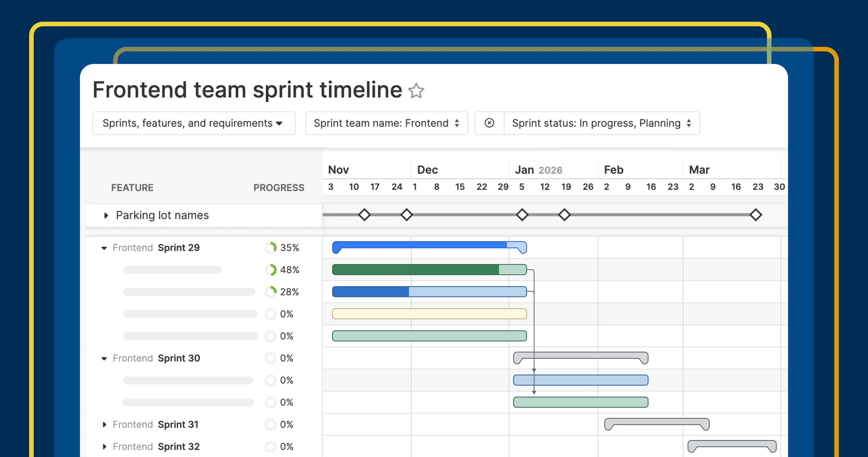This screenshot has height=457, width=868.
Task: Clear the Sprint status filter
Action: [x=489, y=123]
